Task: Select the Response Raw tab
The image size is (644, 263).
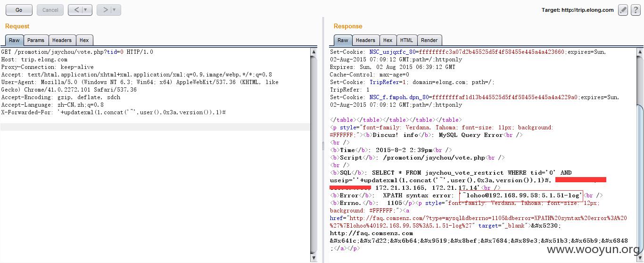Action: [x=343, y=40]
